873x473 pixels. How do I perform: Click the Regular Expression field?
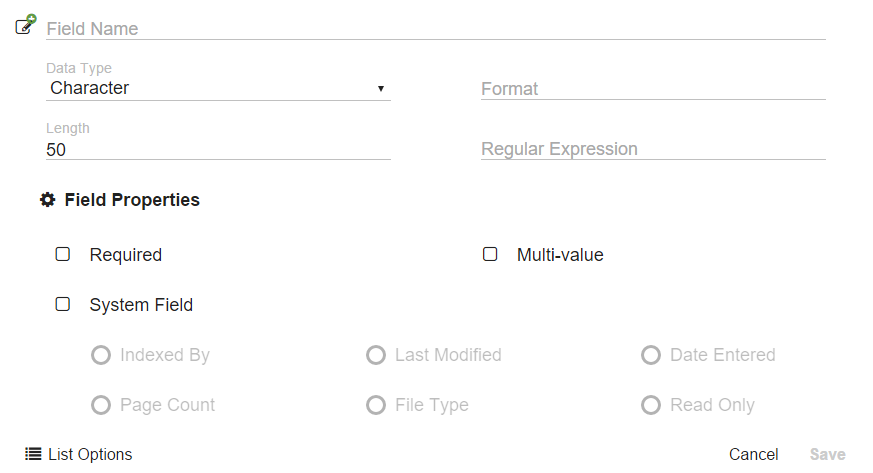coord(652,149)
